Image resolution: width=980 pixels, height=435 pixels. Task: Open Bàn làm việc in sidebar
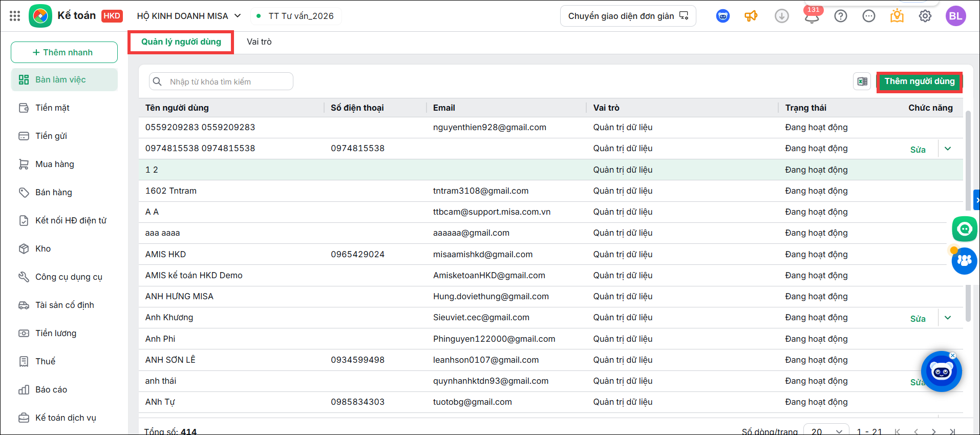pyautogui.click(x=64, y=79)
